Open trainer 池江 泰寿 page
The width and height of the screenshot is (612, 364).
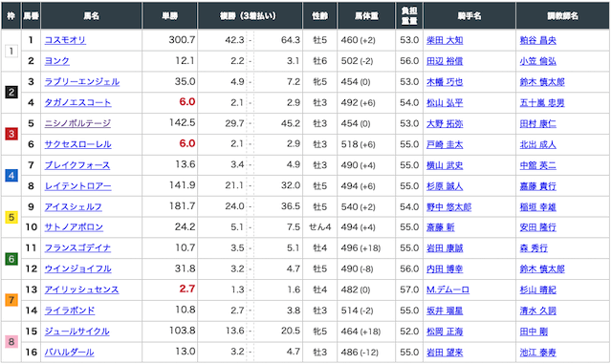coord(537,353)
